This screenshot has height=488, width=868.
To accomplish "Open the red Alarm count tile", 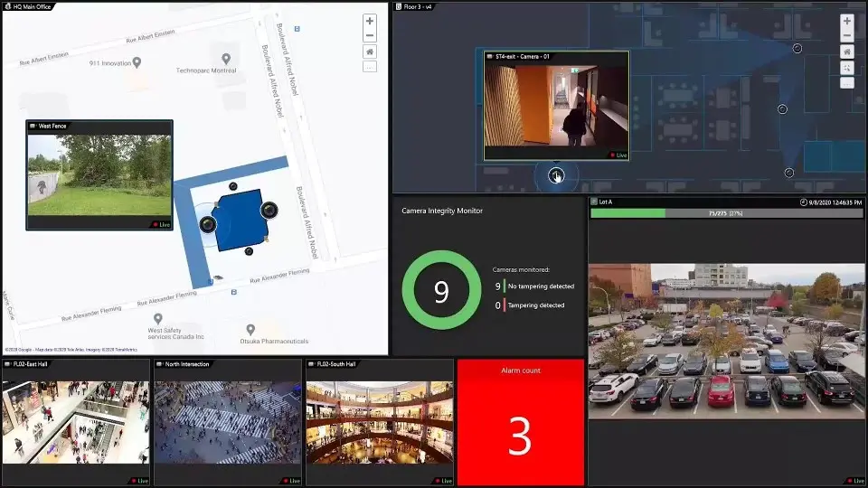I will coord(520,422).
